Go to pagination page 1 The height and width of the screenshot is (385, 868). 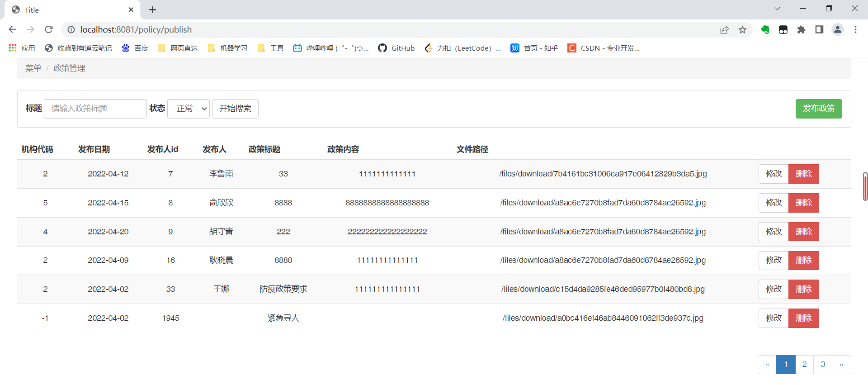click(x=786, y=365)
